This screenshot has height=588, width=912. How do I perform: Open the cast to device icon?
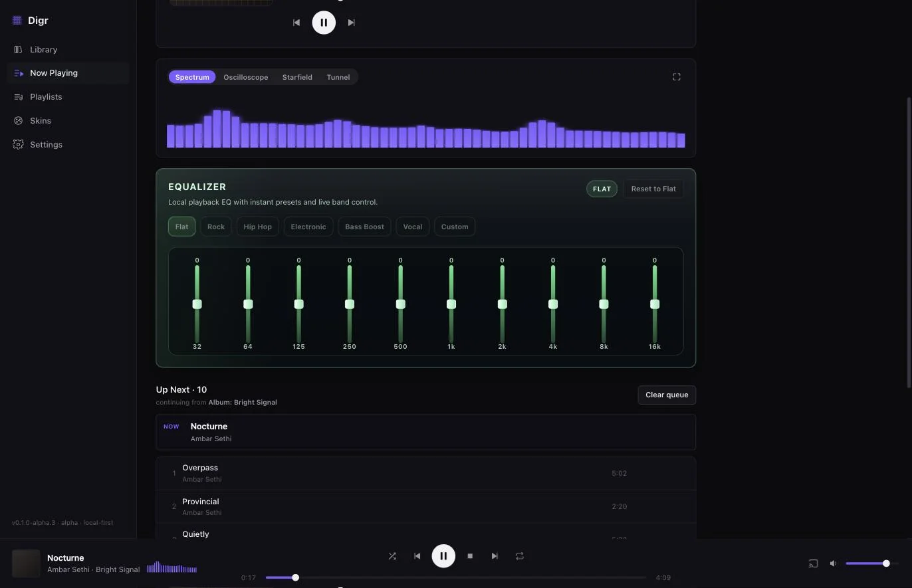click(813, 563)
